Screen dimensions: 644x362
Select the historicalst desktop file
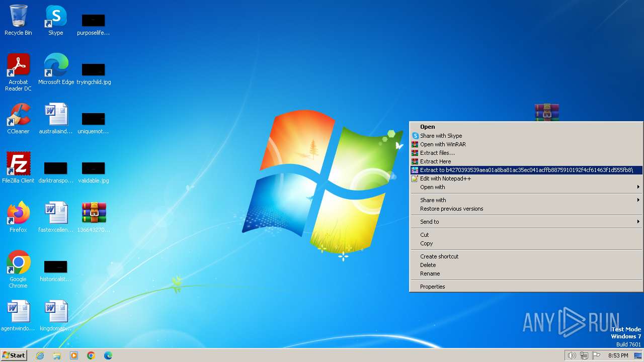tap(56, 270)
